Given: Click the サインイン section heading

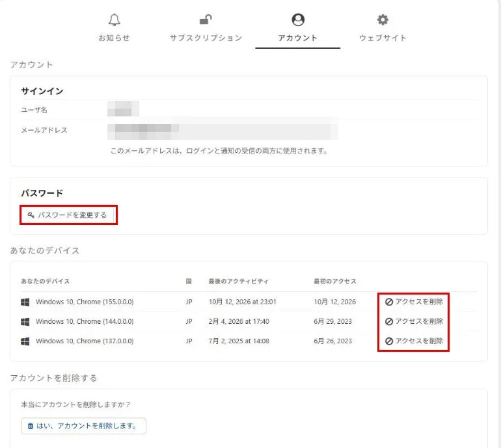Looking at the screenshot, I should point(42,91).
